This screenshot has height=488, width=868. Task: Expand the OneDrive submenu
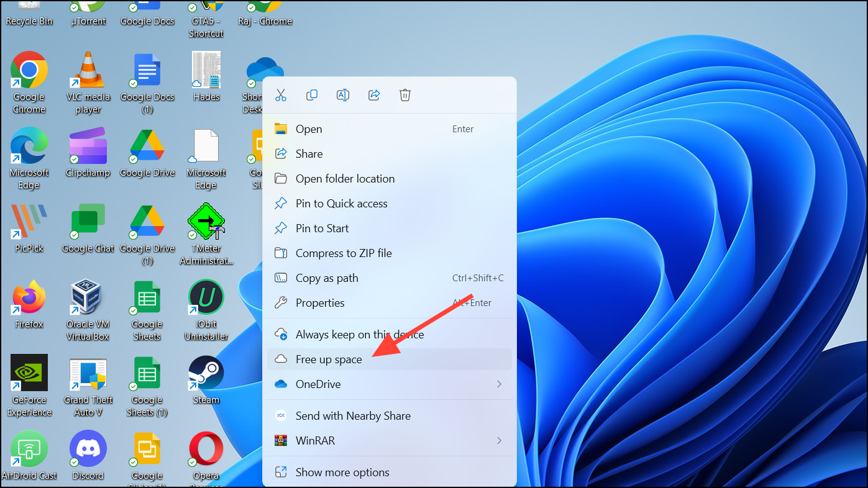[389, 384]
